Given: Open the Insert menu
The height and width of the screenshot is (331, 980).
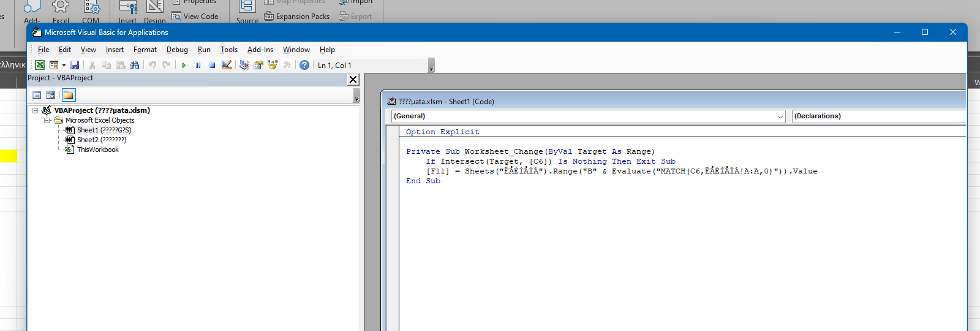Looking at the screenshot, I should [x=115, y=50].
